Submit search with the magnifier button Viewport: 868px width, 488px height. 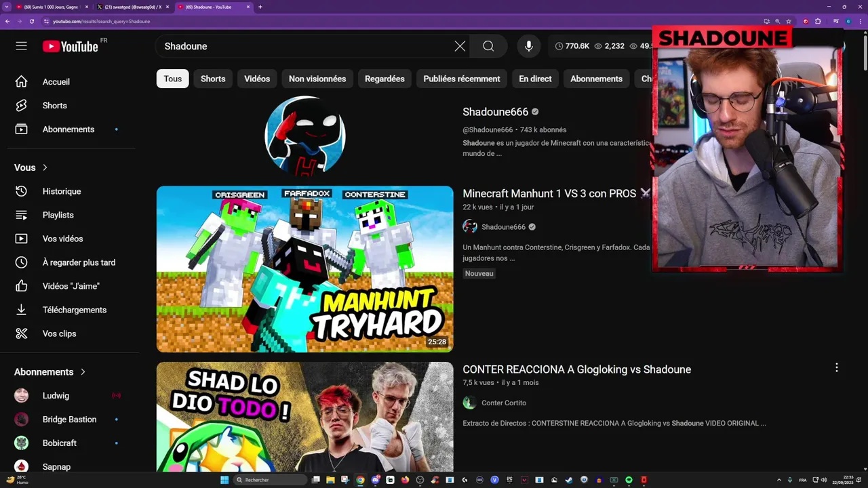488,46
